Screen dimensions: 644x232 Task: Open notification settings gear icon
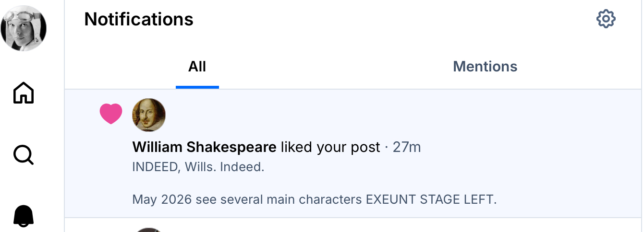click(x=606, y=19)
